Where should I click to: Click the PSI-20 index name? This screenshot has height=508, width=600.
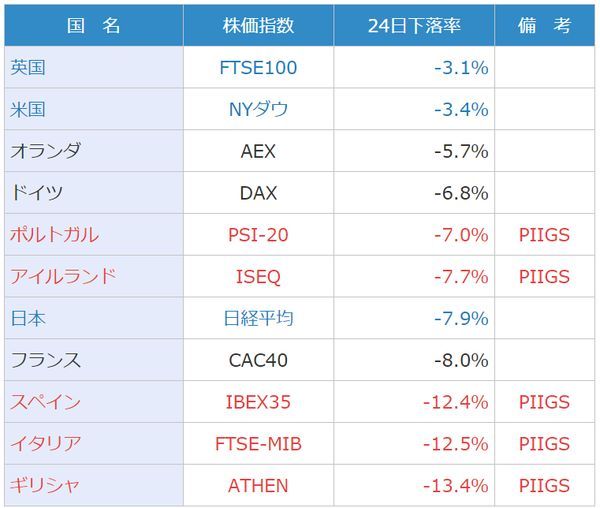(x=258, y=235)
